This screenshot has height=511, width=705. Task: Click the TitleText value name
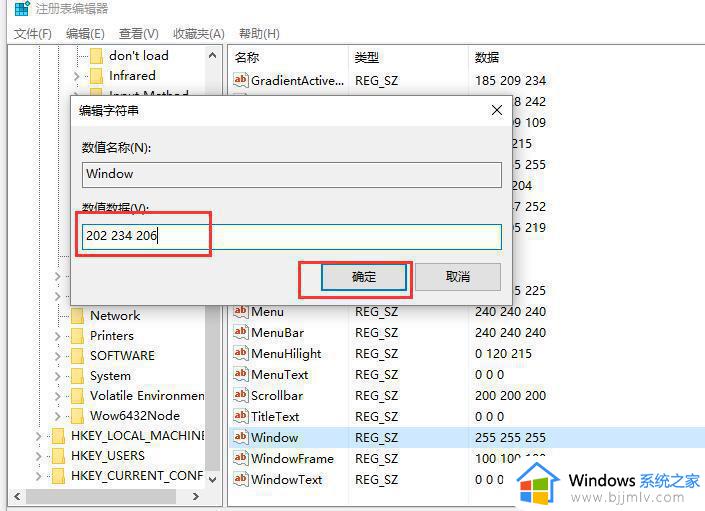275,416
